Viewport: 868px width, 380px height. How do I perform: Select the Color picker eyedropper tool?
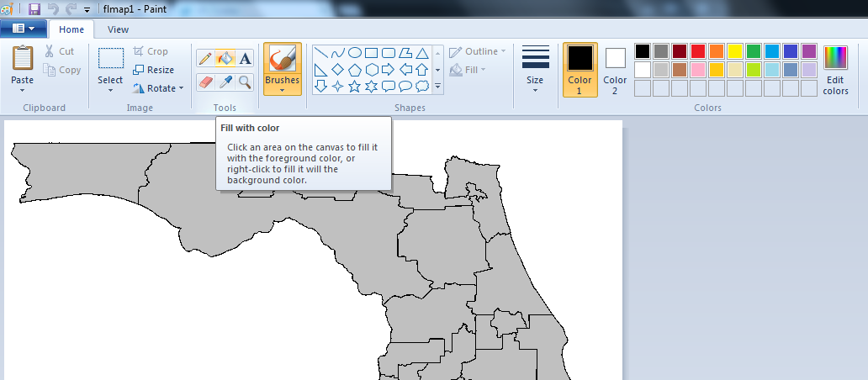(x=225, y=82)
